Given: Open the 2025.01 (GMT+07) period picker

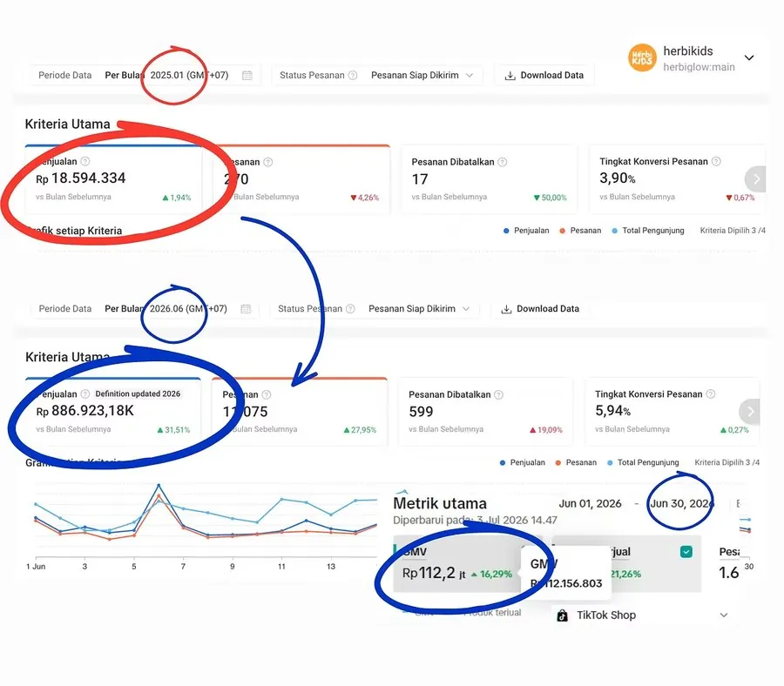Looking at the screenshot, I should click(x=190, y=75).
